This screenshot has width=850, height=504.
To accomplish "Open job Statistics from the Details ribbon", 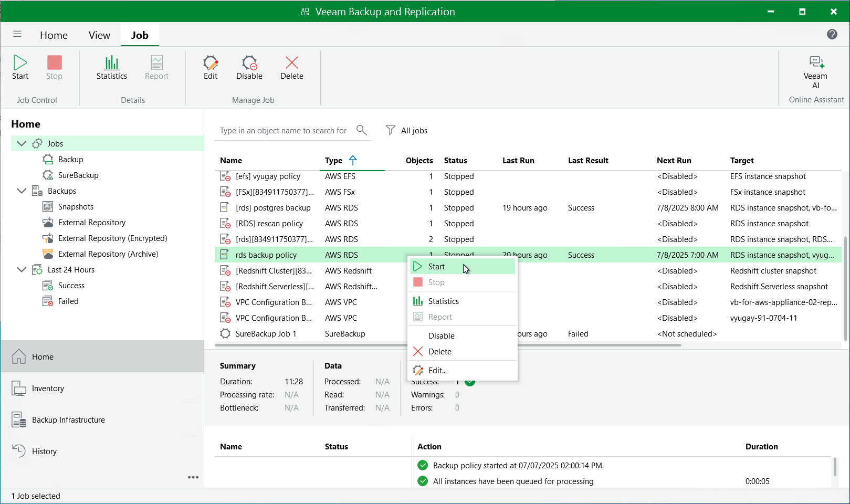I will coord(111,68).
